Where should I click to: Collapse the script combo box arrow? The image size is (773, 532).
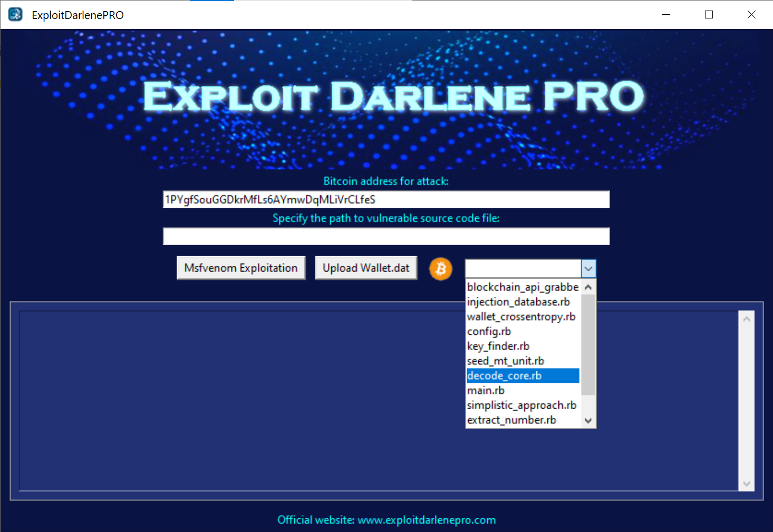click(x=588, y=268)
